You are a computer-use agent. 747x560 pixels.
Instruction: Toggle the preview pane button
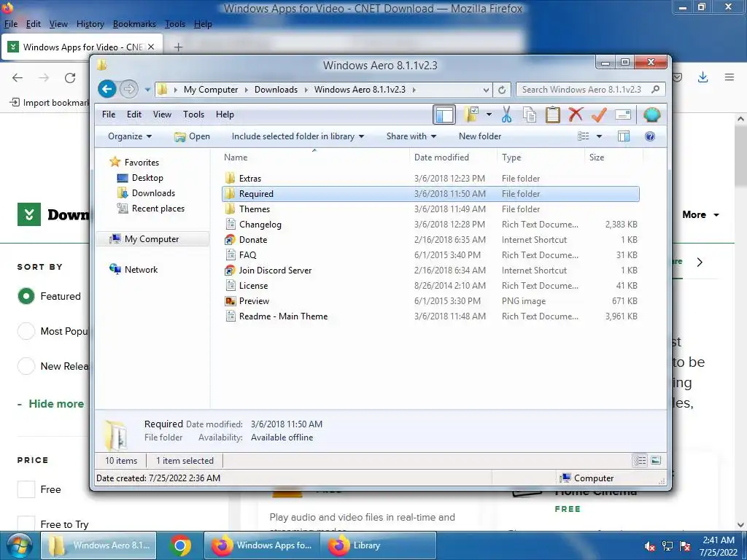(623, 136)
